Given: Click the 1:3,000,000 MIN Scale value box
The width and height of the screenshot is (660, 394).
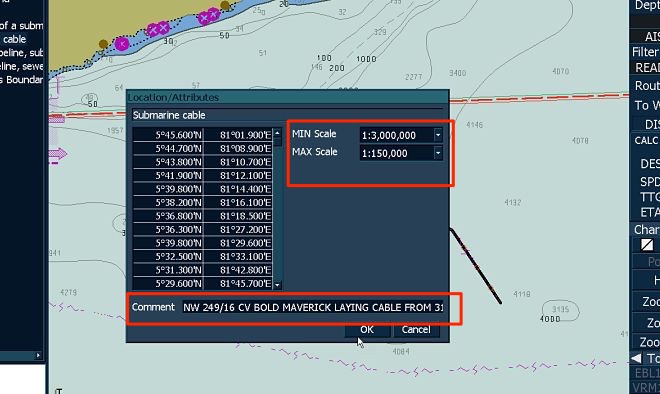Looking at the screenshot, I should click(x=397, y=135).
